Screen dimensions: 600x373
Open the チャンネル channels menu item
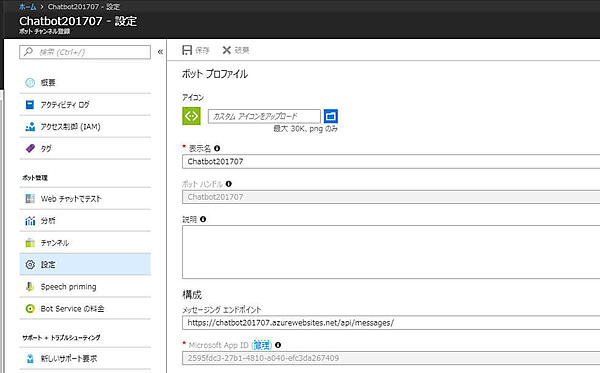coord(85,243)
